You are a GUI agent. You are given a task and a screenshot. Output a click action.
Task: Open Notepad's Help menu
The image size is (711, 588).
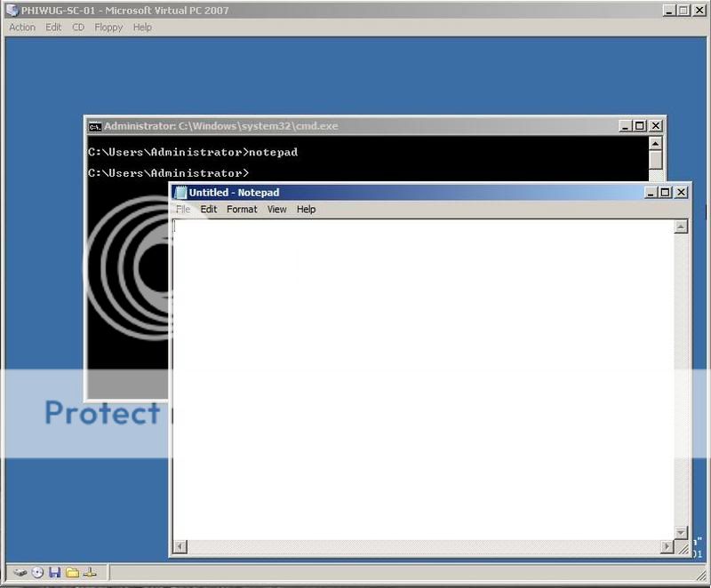tap(306, 210)
